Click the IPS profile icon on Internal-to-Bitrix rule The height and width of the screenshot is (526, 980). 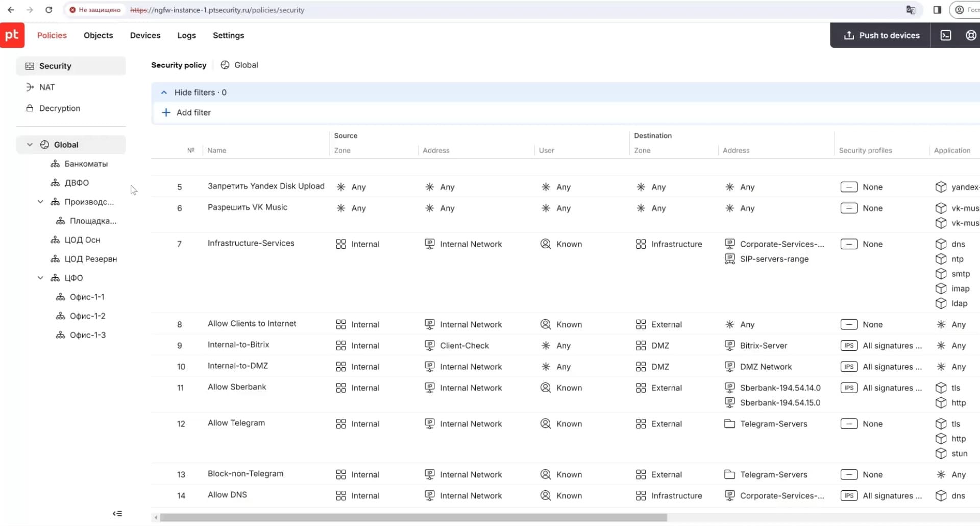848,346
